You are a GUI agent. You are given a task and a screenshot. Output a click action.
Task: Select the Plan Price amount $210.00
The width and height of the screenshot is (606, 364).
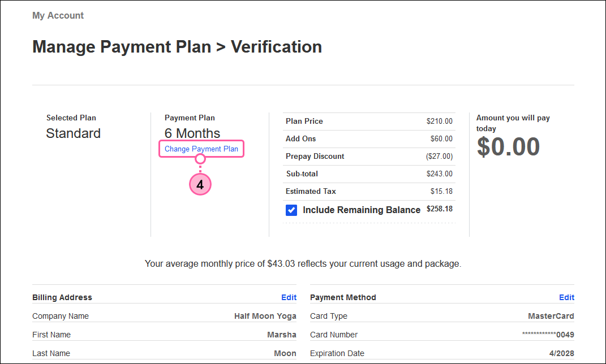(x=440, y=121)
